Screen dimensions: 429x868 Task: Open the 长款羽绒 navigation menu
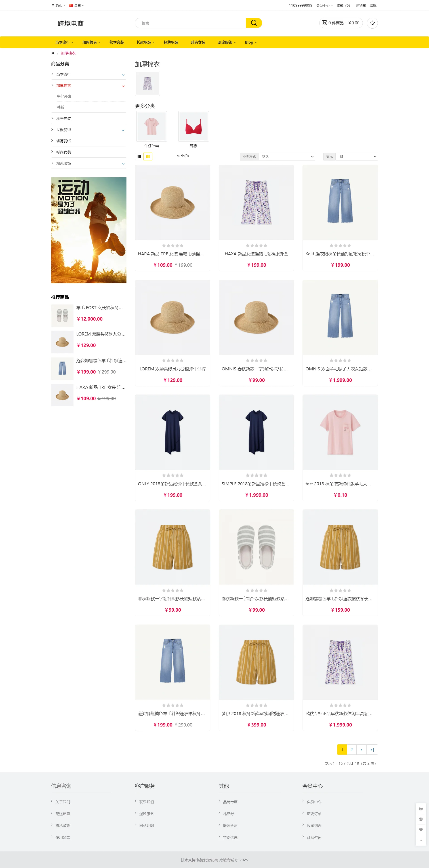145,42
